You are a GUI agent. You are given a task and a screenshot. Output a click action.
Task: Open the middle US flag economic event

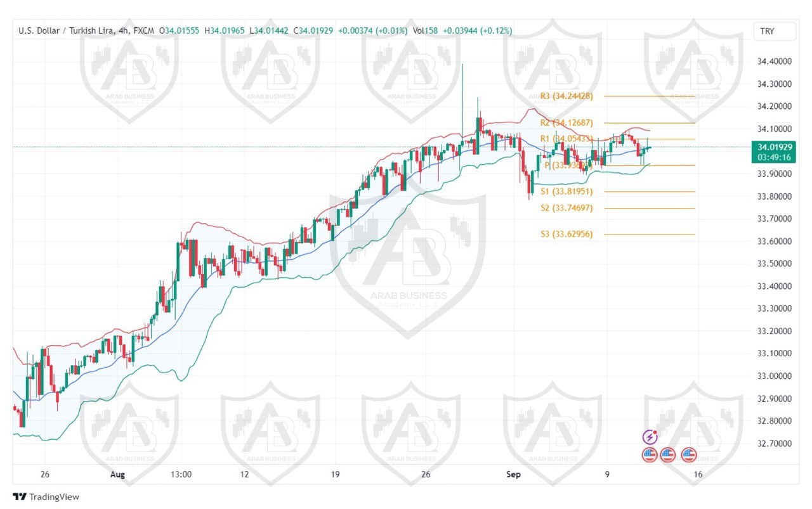[668, 454]
